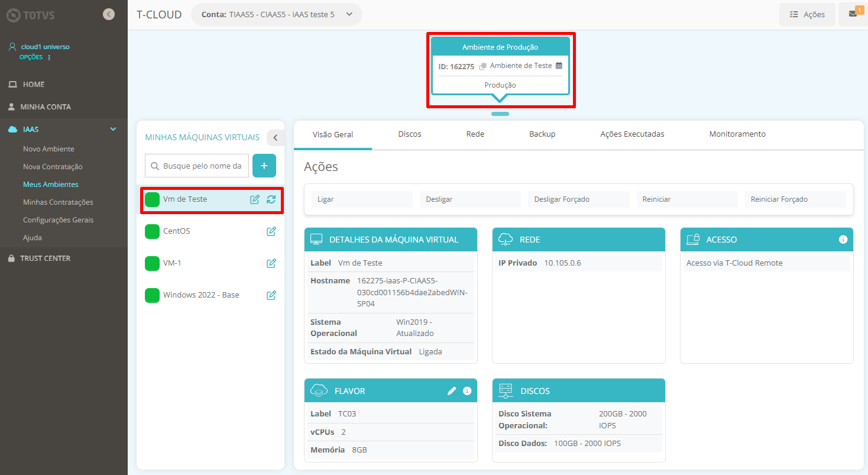This screenshot has width=868, height=475.
Task: Open the Ajuda link
Action: (x=33, y=238)
